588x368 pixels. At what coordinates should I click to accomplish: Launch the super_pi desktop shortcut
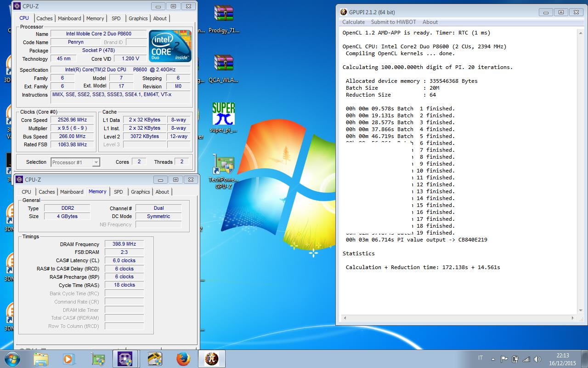pos(224,118)
